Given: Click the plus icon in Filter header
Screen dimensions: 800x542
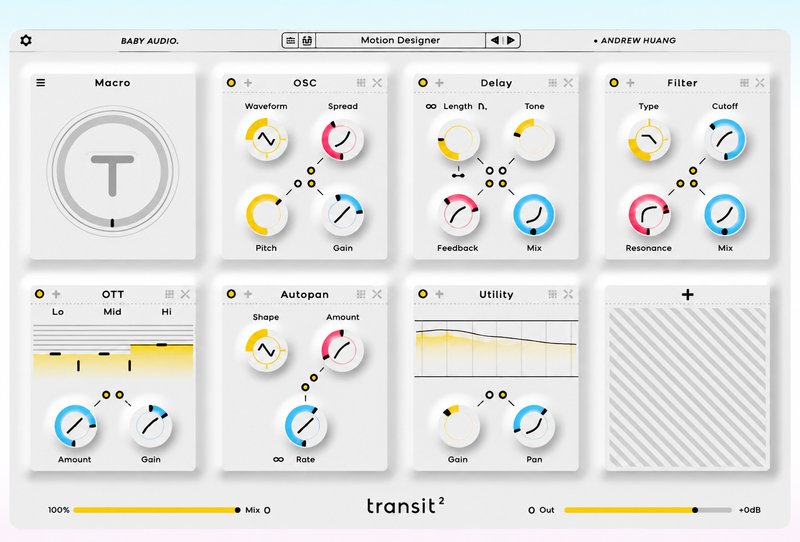Looking at the screenshot, I should [x=631, y=83].
